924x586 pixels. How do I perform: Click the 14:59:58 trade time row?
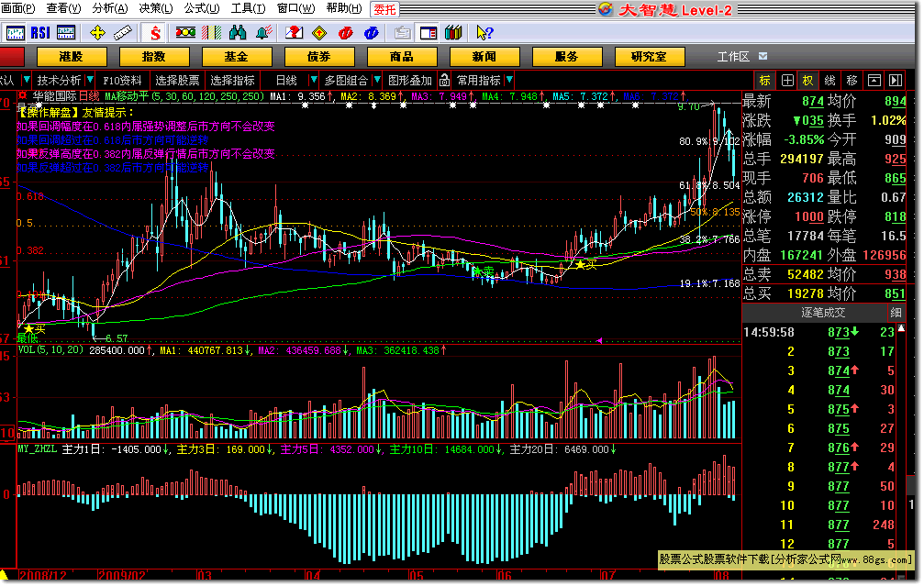(x=819, y=332)
